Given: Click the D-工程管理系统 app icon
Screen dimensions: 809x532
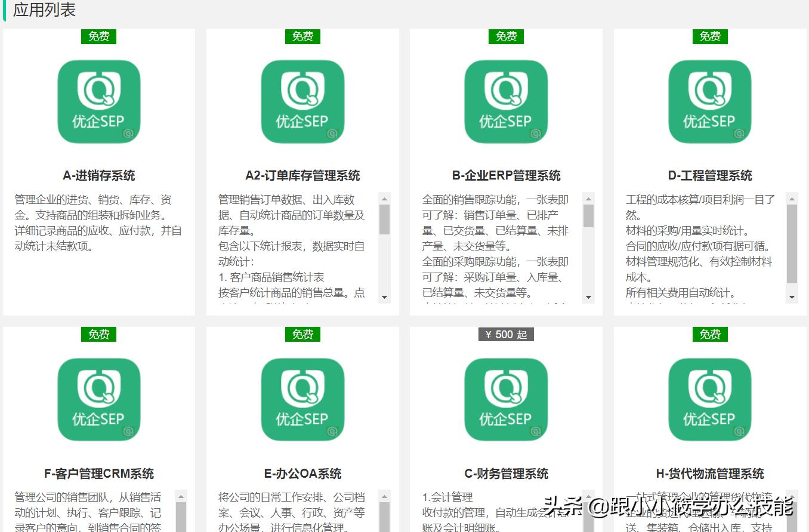Looking at the screenshot, I should (710, 100).
